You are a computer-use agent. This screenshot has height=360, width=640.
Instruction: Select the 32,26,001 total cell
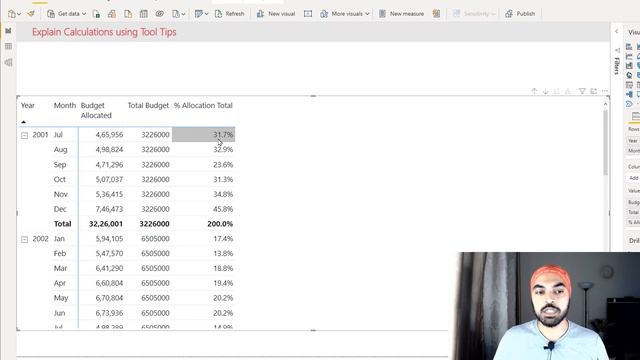coord(106,224)
